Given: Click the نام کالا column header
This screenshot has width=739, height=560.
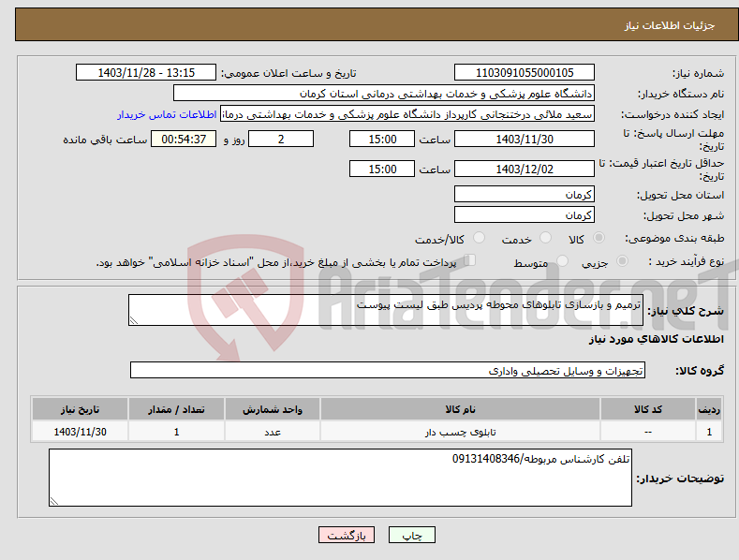Looking at the screenshot, I should 460,409.
